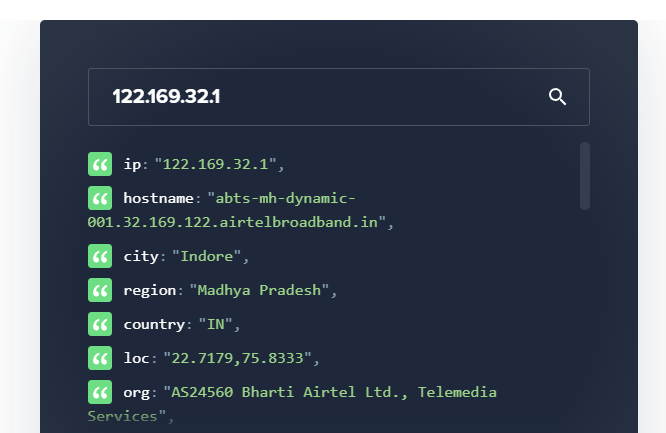Click the magnifying glass search icon
The image size is (666, 433).
[x=557, y=97]
